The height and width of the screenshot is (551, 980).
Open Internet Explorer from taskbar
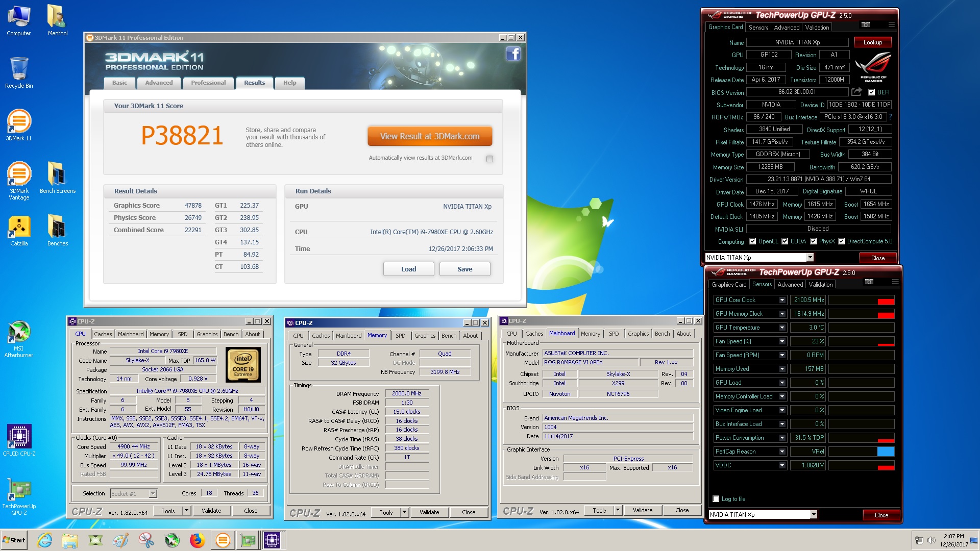pyautogui.click(x=45, y=540)
